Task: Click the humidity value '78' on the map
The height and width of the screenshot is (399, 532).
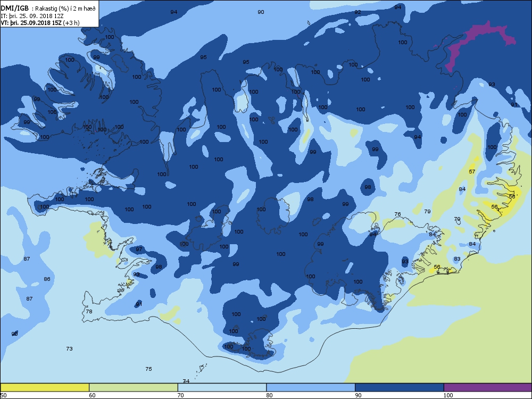Action: pos(89,311)
